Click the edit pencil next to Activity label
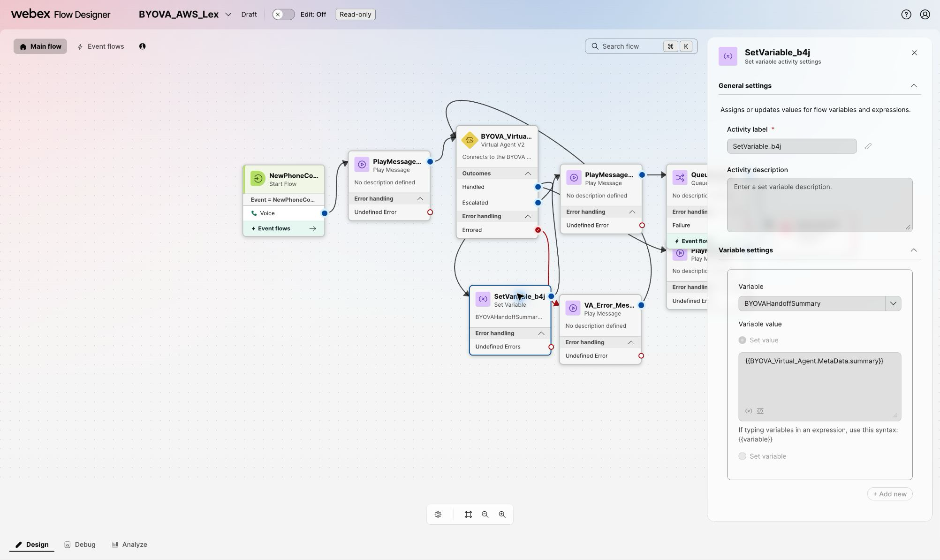This screenshot has width=940, height=560. click(x=868, y=146)
